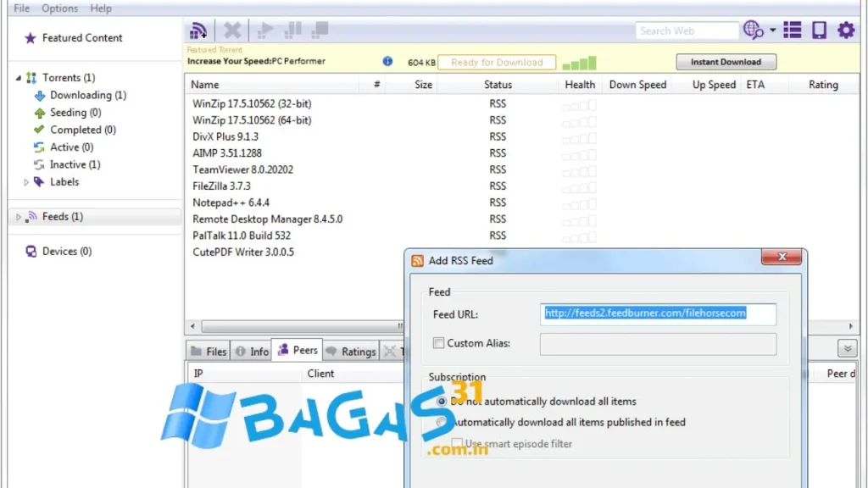This screenshot has height=488, width=868.
Task: Collapse the Torrents tree node
Action: point(19,78)
